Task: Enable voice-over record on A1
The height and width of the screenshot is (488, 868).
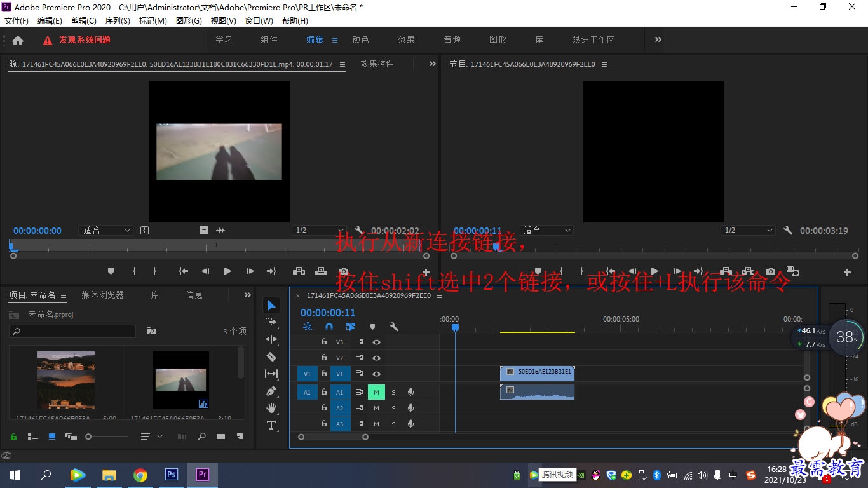Action: 410,392
